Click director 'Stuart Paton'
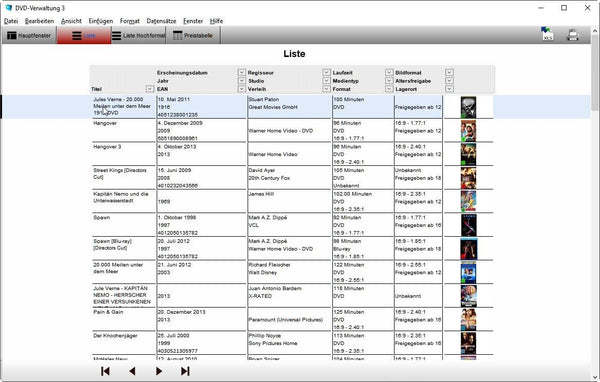600x382 pixels. (x=264, y=99)
